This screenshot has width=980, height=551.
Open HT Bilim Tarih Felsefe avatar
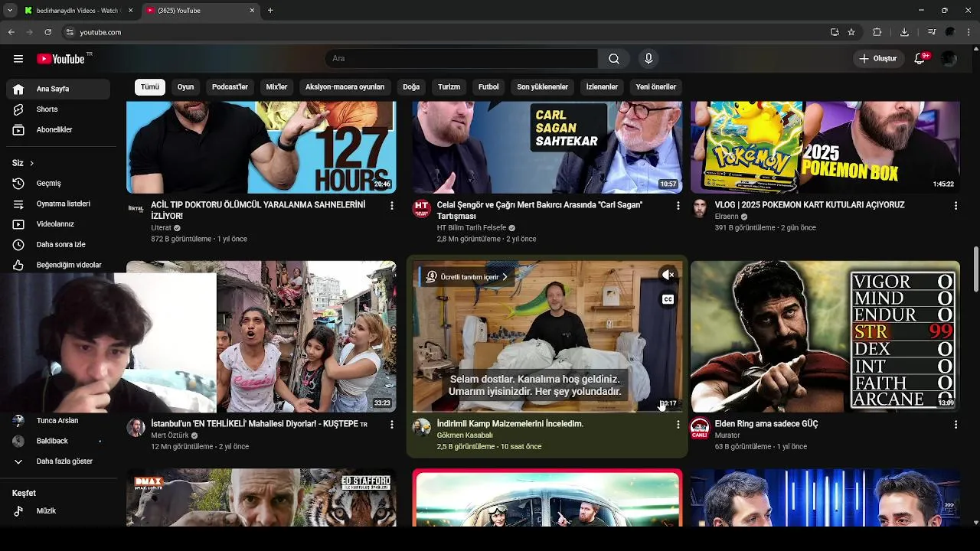422,209
